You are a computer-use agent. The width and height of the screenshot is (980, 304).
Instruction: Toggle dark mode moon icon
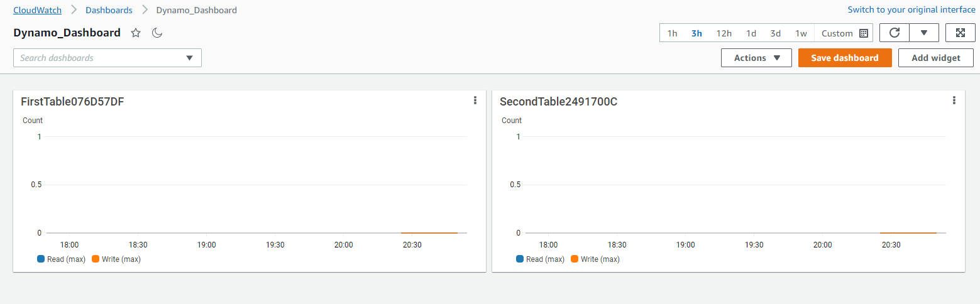pos(157,33)
